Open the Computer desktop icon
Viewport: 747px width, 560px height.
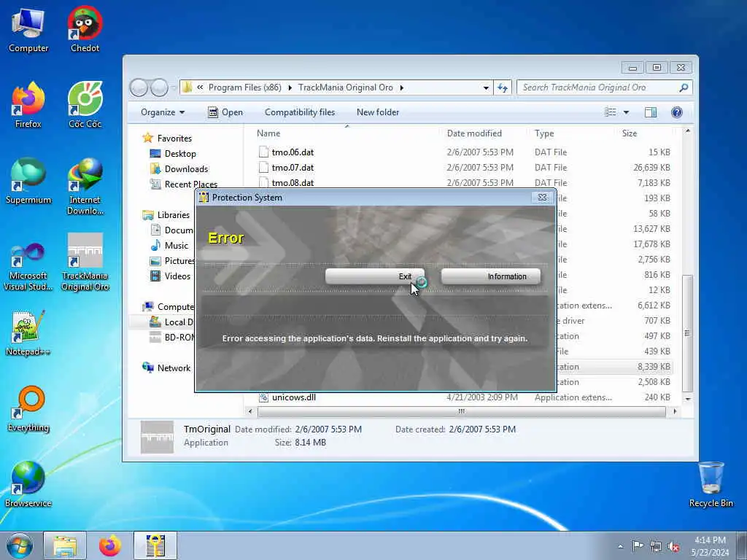(28, 31)
